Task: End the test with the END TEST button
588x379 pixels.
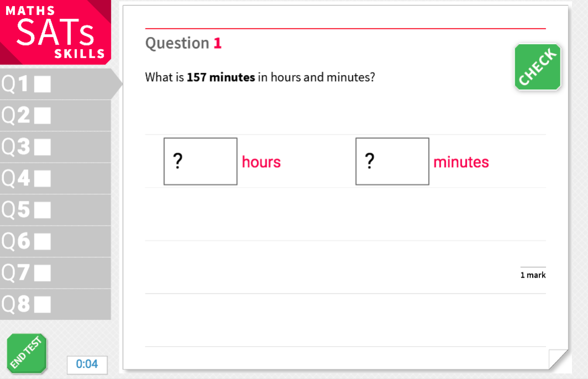Action: tap(27, 354)
